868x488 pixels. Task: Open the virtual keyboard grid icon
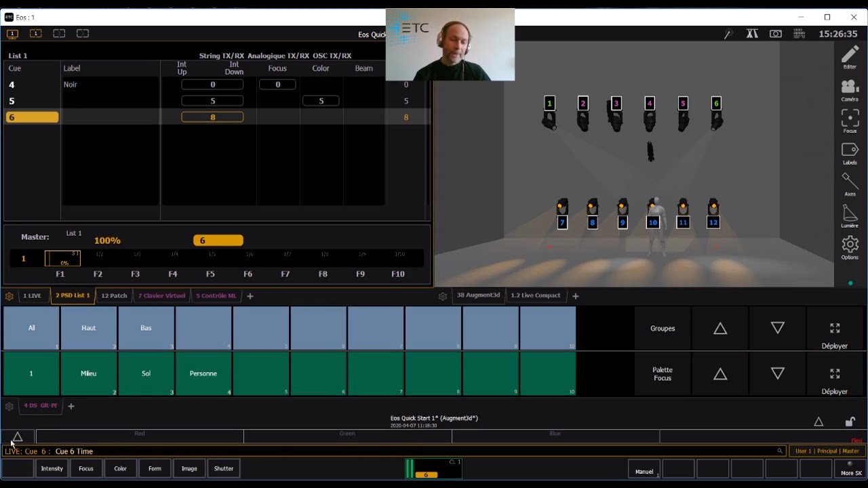(799, 34)
